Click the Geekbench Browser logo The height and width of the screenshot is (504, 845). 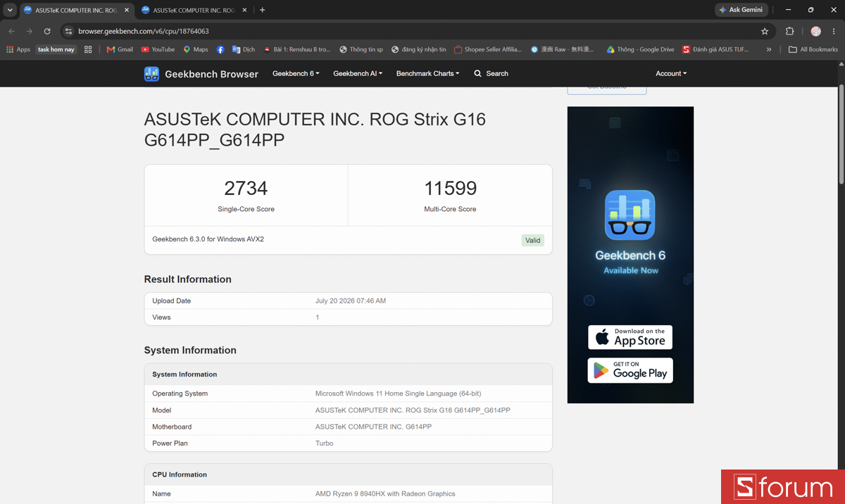click(201, 74)
